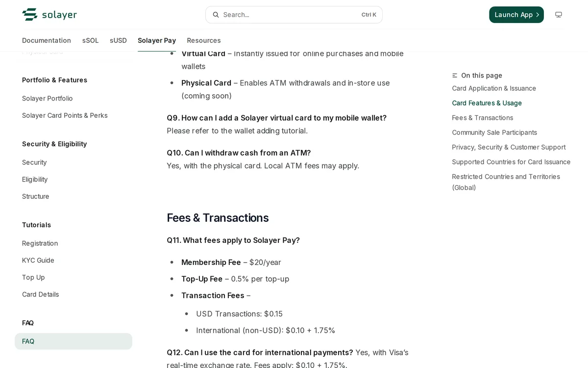The height and width of the screenshot is (368, 588).
Task: Jump to Fees & Transactions section
Action: point(483,118)
